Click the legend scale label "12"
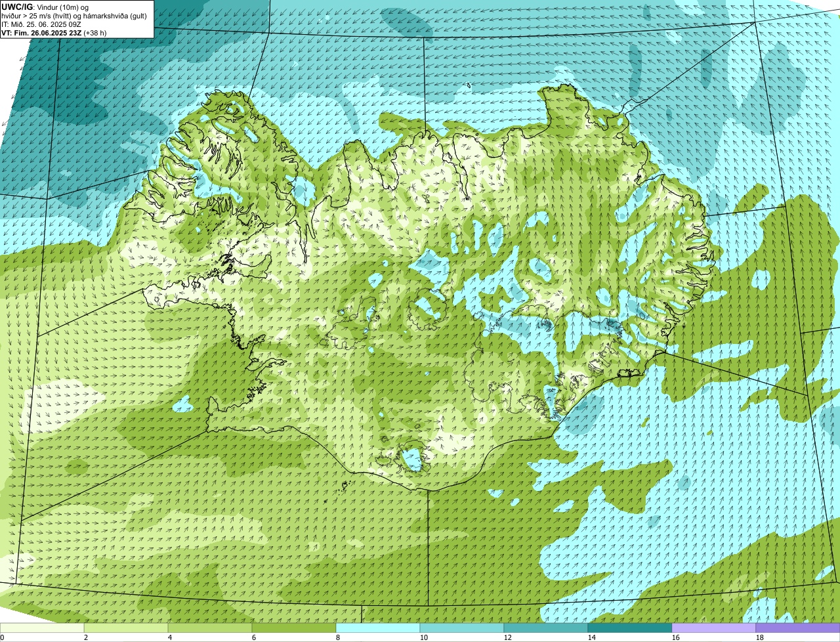Image resolution: width=840 pixels, height=642 pixels. [x=508, y=637]
